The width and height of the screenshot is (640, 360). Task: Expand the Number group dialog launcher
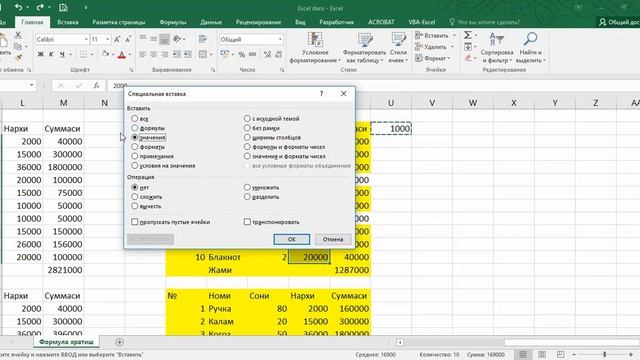(x=282, y=70)
